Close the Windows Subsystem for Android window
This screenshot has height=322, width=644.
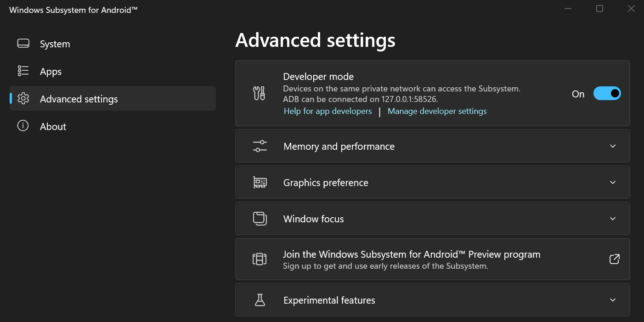631,8
